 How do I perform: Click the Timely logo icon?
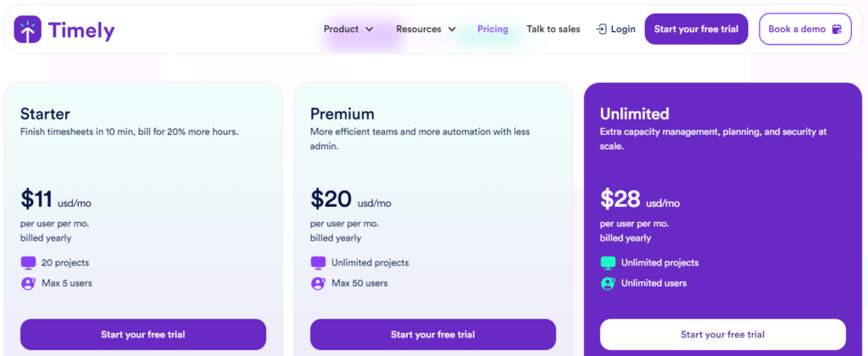(x=28, y=30)
